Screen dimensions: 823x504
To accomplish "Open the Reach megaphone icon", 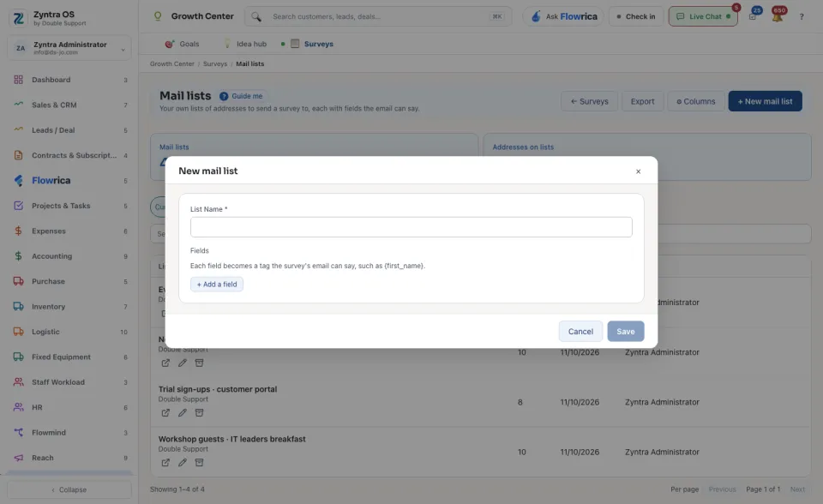I will pos(18,458).
